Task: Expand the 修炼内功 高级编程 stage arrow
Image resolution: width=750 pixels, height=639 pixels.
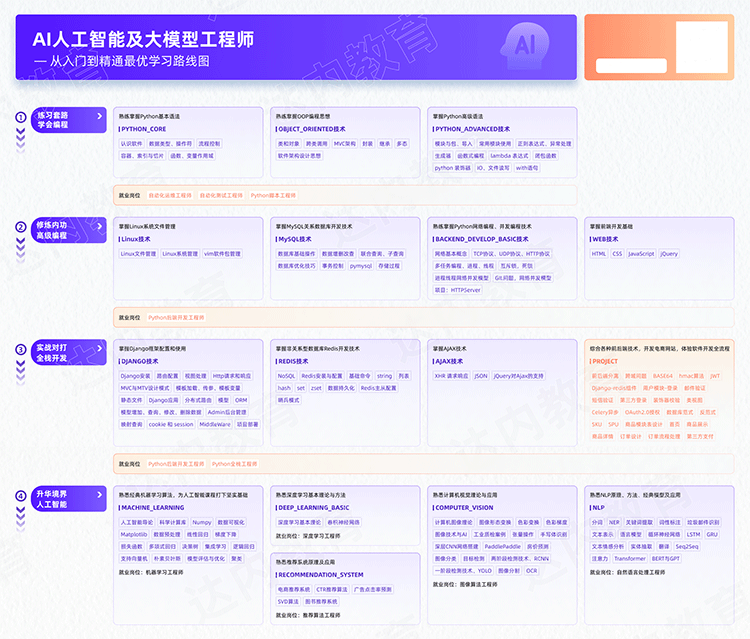Action: coord(99,226)
